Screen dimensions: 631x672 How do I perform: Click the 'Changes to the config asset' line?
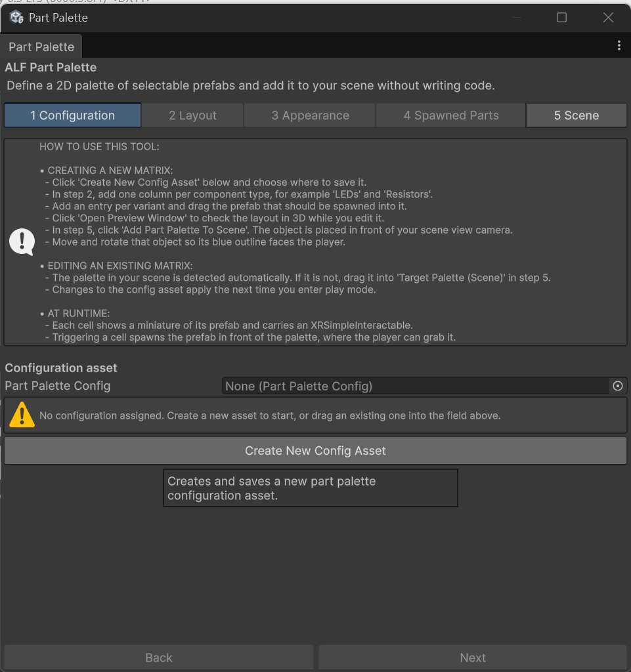(211, 289)
